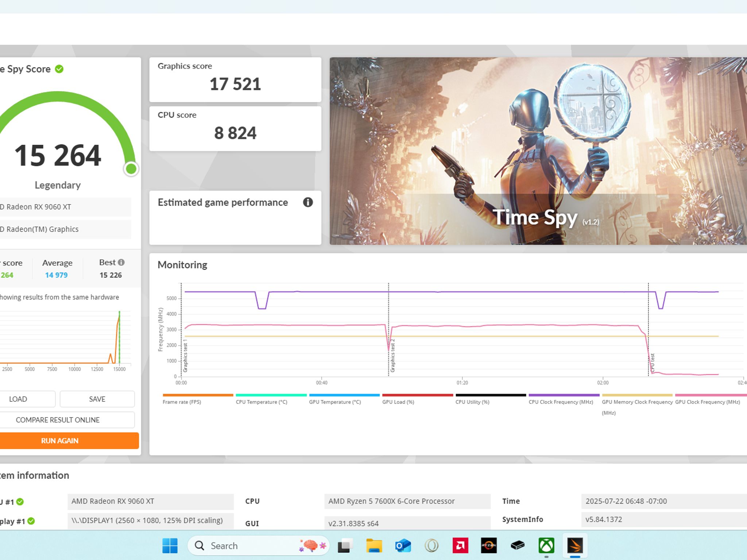Open the AMD Software taskbar icon
The image size is (747, 560).
click(x=460, y=545)
